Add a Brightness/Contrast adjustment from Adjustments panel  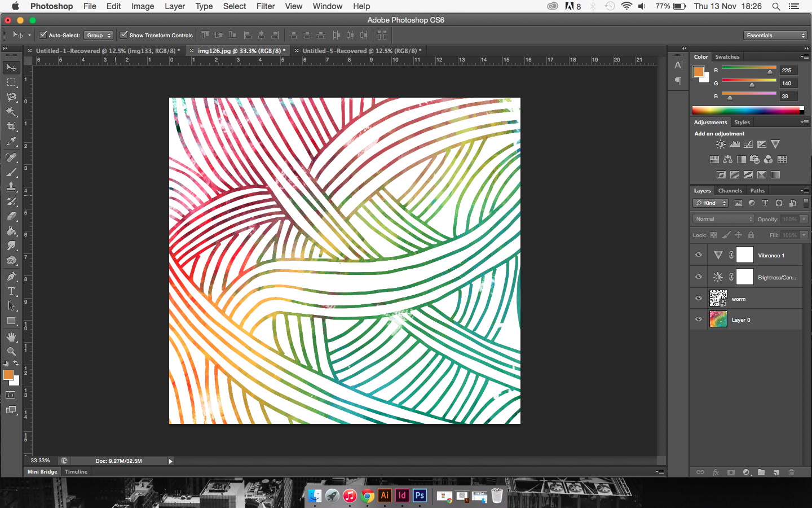click(721, 144)
